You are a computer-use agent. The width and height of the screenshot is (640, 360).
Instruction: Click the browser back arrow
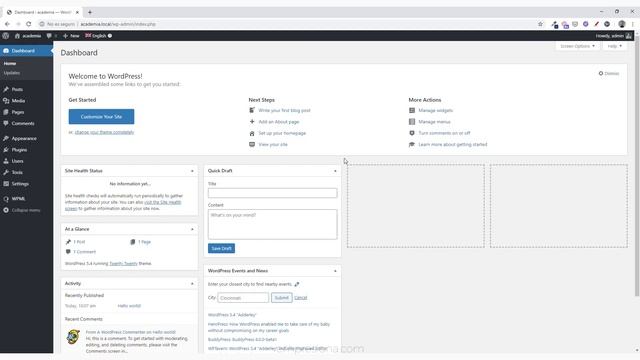pos(7,24)
